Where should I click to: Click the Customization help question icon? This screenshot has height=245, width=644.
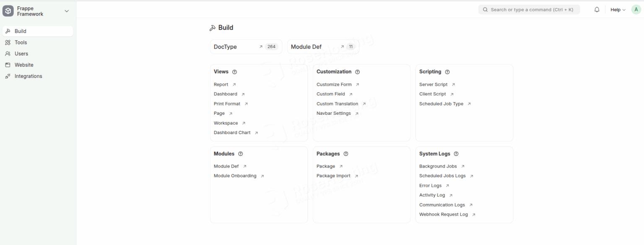click(x=357, y=72)
